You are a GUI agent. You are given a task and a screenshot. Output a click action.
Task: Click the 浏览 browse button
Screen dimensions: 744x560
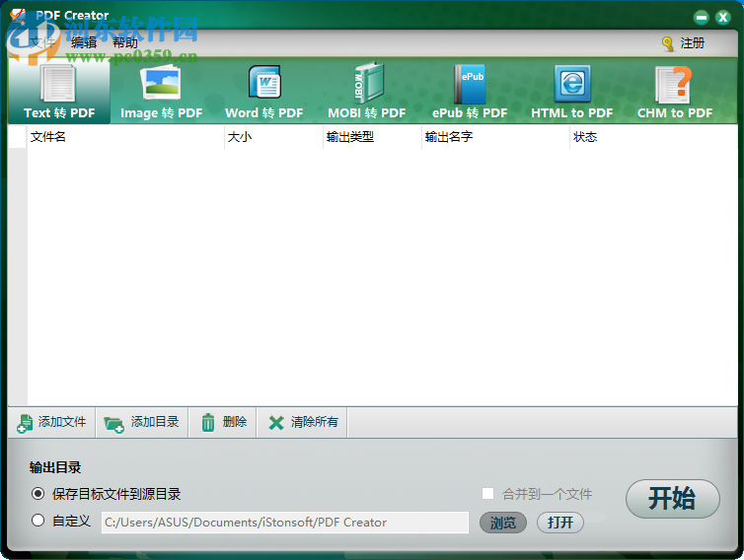click(503, 523)
